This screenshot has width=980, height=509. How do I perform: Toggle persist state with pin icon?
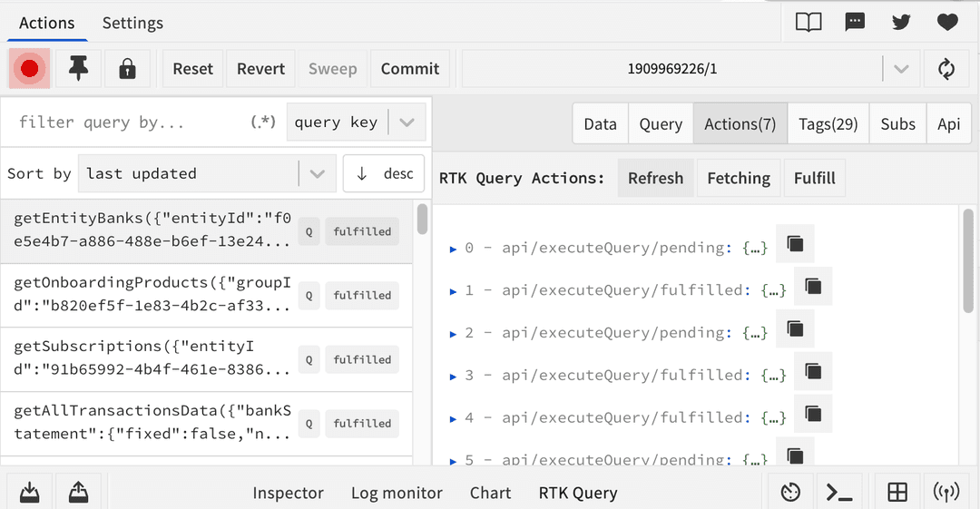point(78,69)
